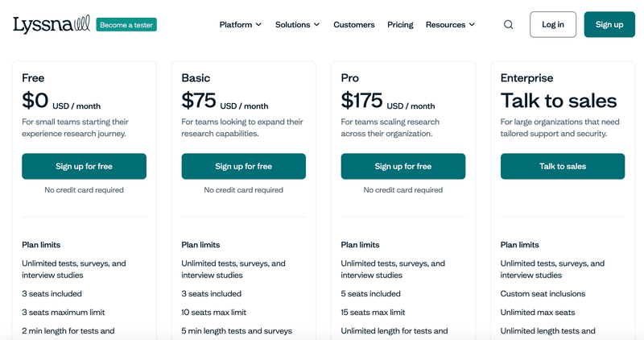This screenshot has width=644, height=340.
Task: Open the search icon in header
Action: (508, 24)
